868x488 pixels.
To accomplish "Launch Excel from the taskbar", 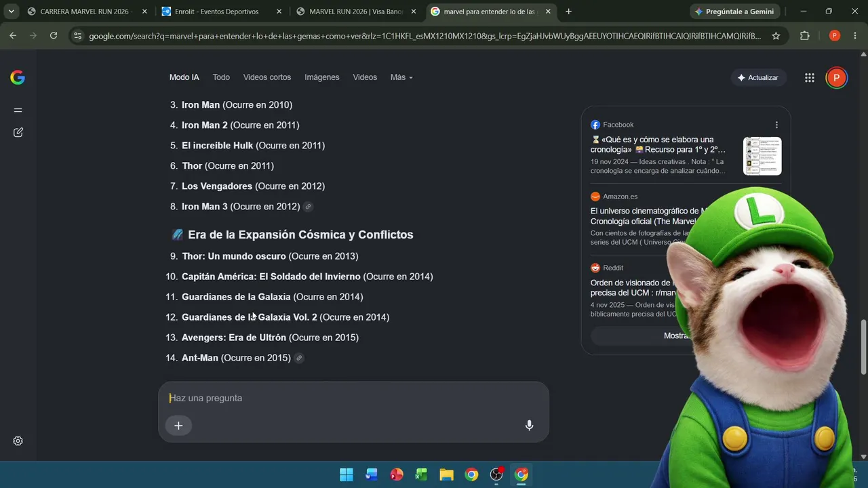I will tap(421, 474).
